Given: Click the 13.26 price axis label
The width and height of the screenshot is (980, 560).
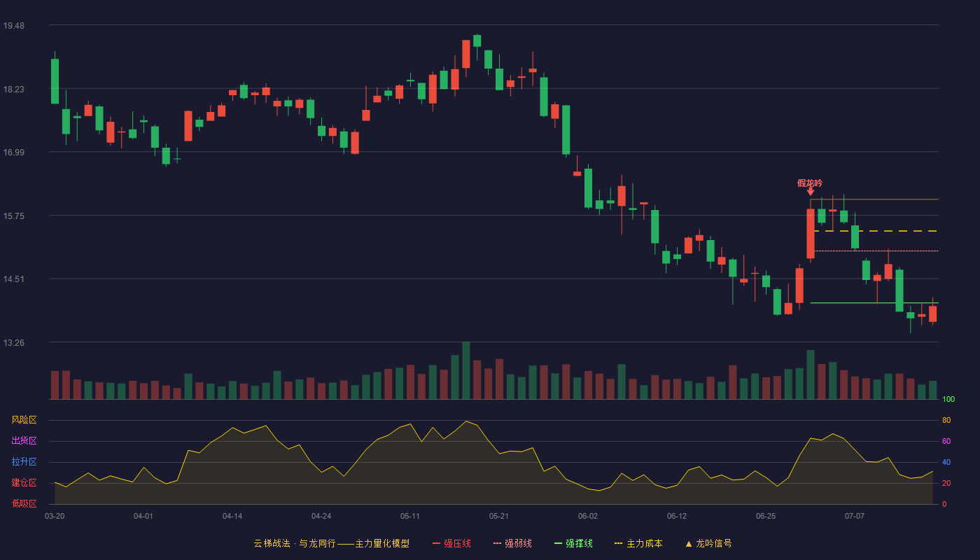Looking at the screenshot, I should [13, 343].
